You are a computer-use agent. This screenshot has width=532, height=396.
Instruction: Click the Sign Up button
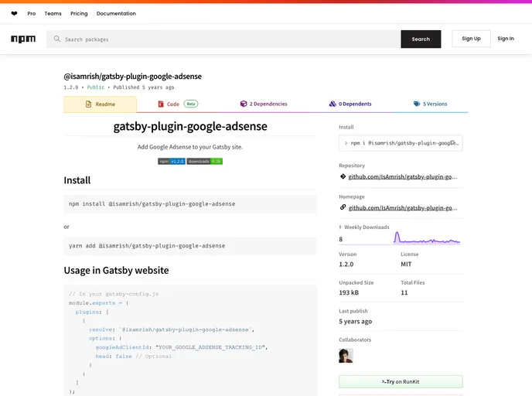471,39
